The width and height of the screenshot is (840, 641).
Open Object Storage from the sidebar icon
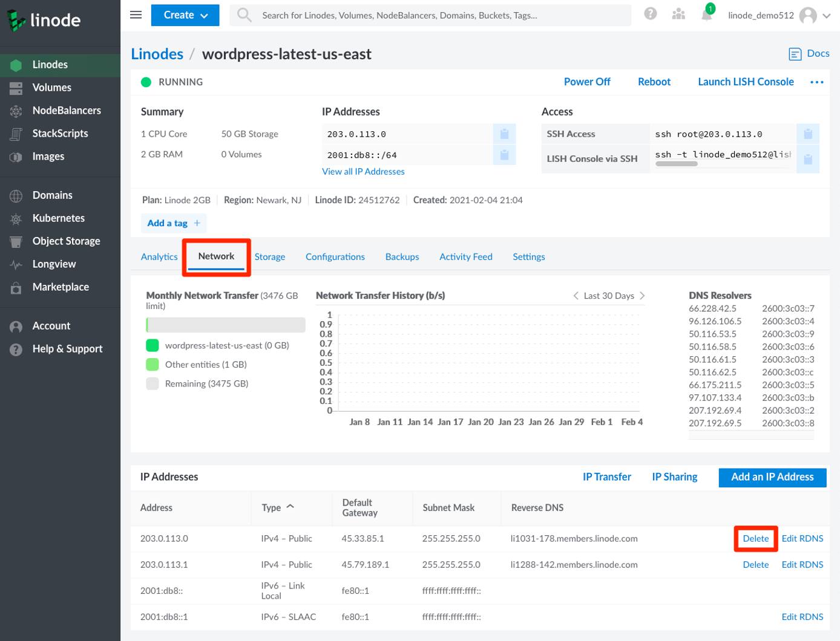pyautogui.click(x=16, y=241)
